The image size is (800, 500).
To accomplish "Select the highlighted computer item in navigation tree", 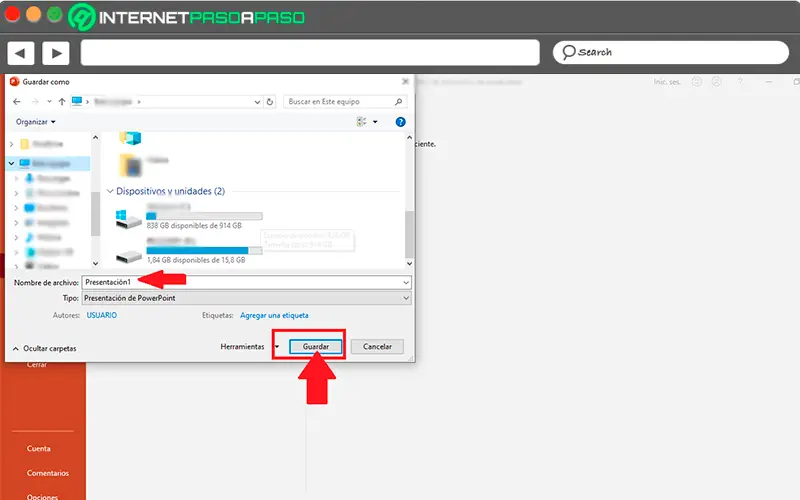I will pyautogui.click(x=49, y=163).
